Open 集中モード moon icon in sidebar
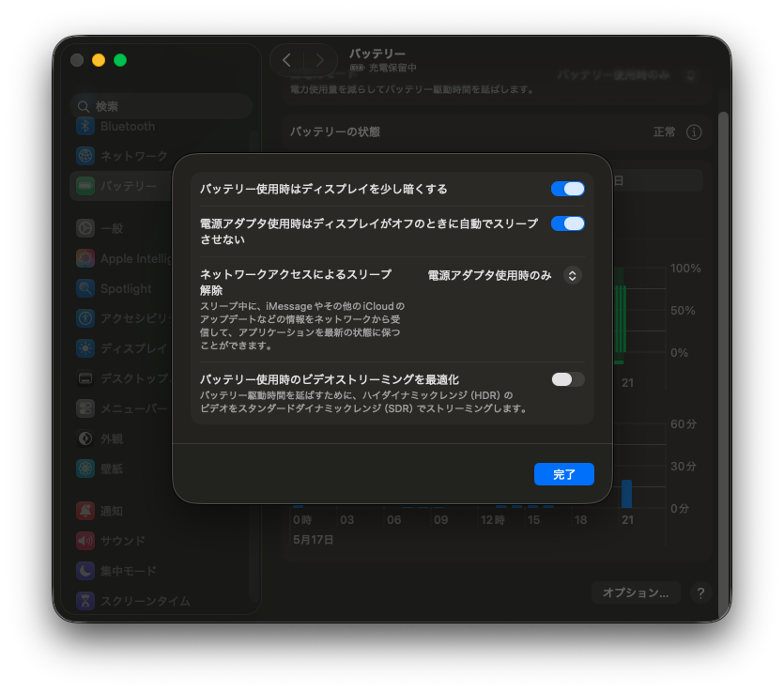This screenshot has height=692, width=784. click(85, 571)
